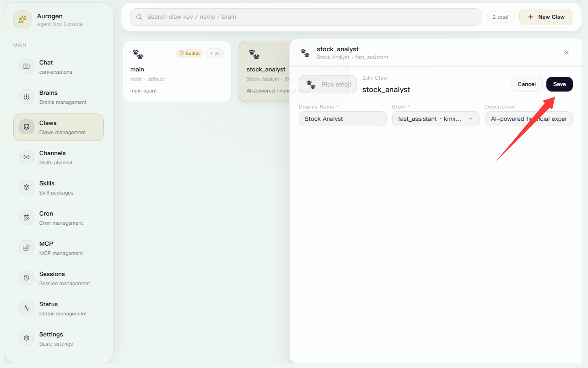Click 'Agent Ops Console' subtitle
588x368 pixels.
coord(60,24)
